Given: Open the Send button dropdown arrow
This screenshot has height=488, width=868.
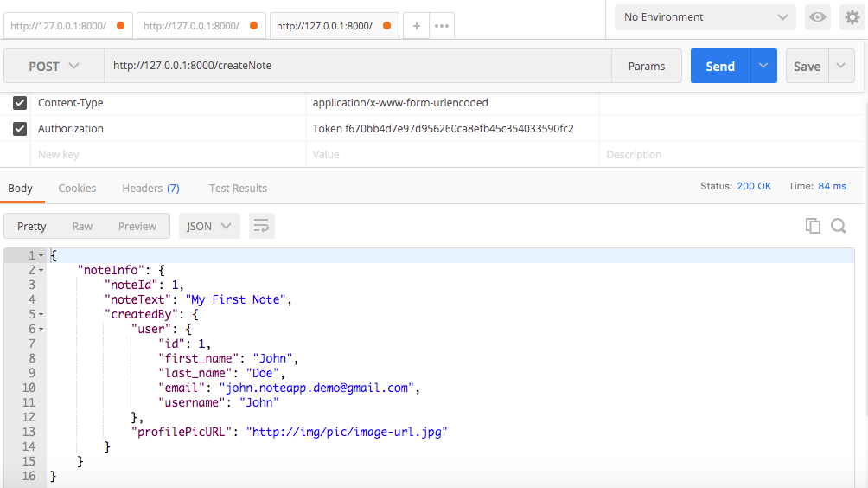Looking at the screenshot, I should 763,66.
